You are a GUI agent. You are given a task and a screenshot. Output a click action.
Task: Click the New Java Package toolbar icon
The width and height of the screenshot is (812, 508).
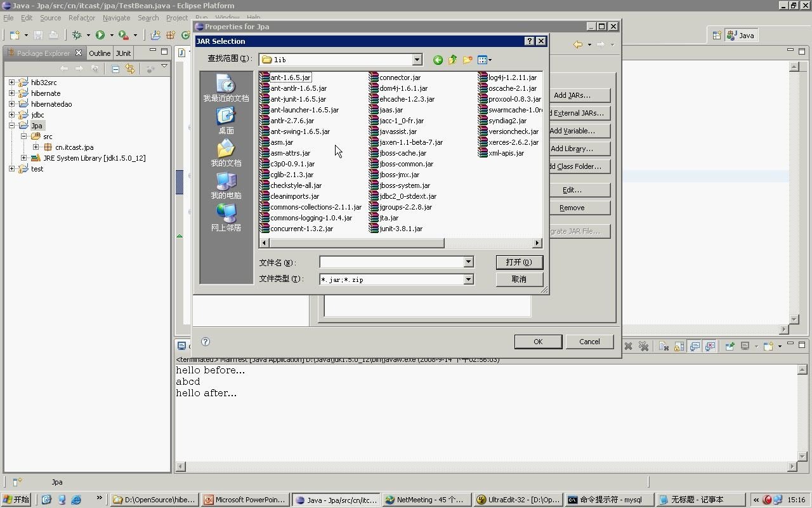[x=170, y=36]
